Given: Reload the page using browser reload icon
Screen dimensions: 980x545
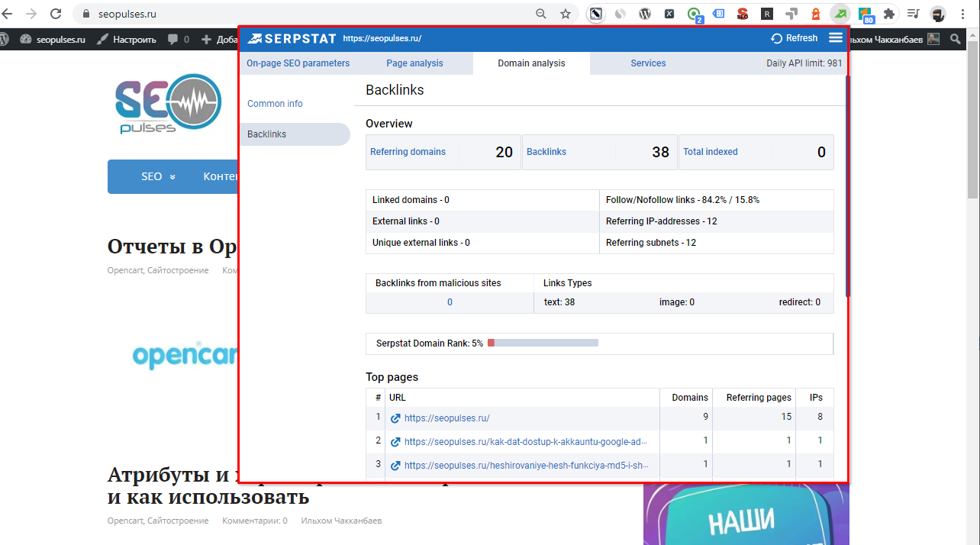Looking at the screenshot, I should (x=56, y=14).
